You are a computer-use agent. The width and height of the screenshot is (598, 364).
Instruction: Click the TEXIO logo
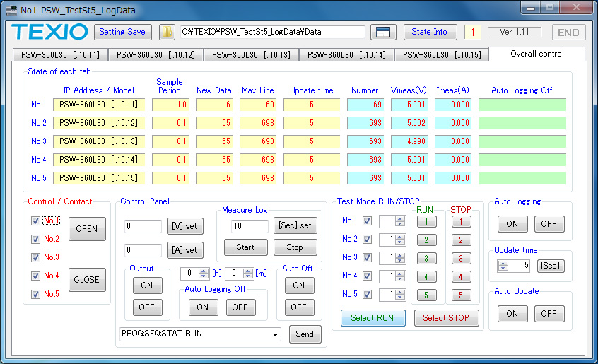[50, 32]
